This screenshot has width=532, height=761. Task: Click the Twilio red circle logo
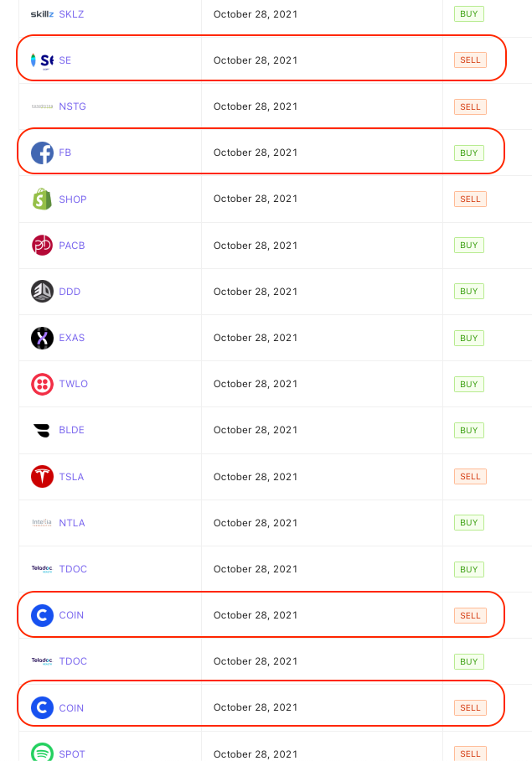42,384
